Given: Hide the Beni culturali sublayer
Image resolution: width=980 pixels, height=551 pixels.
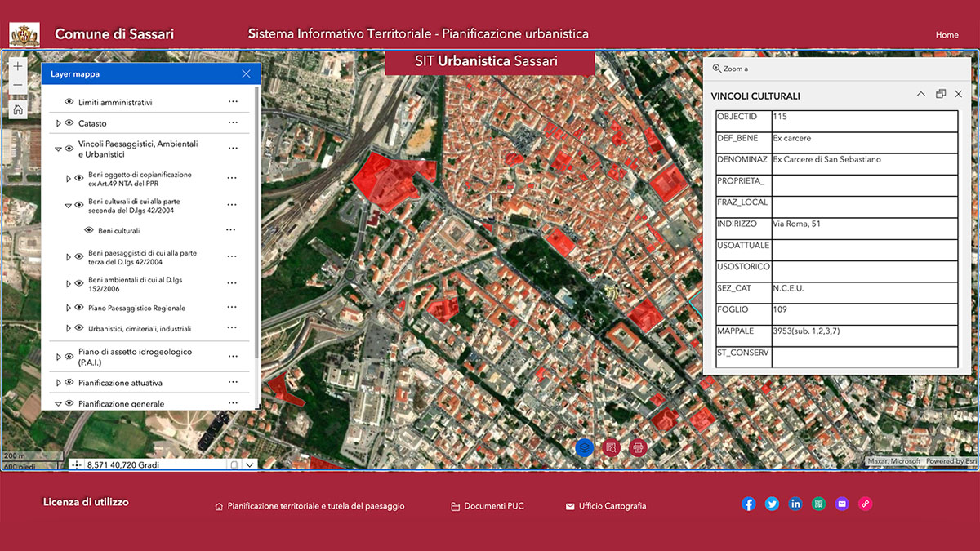Looking at the screenshot, I should coord(89,230).
